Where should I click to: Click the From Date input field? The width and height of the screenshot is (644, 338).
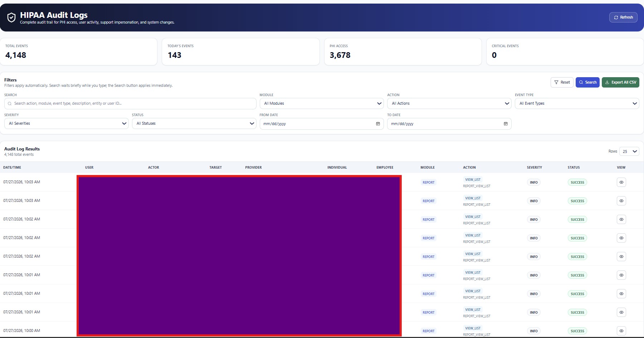[322, 124]
